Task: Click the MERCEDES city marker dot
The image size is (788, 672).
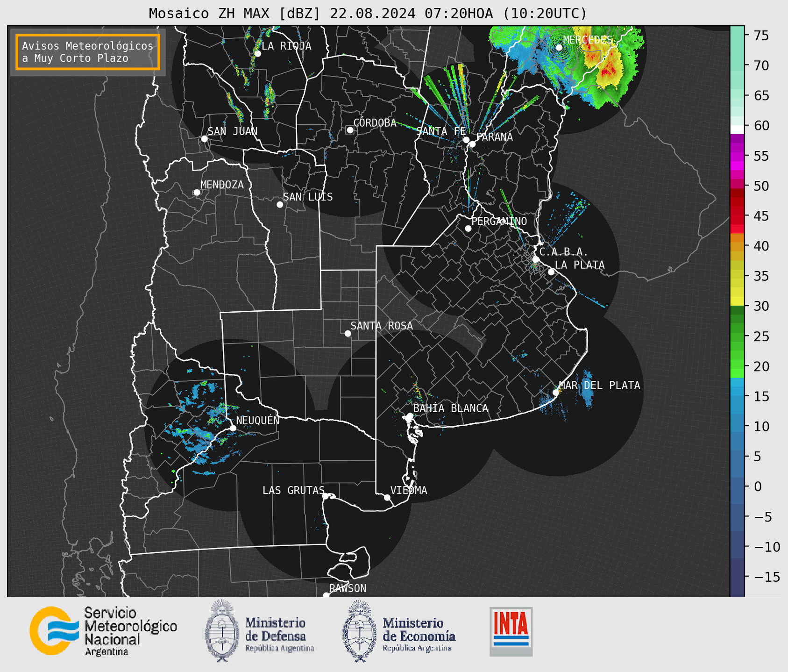Action: tap(559, 47)
